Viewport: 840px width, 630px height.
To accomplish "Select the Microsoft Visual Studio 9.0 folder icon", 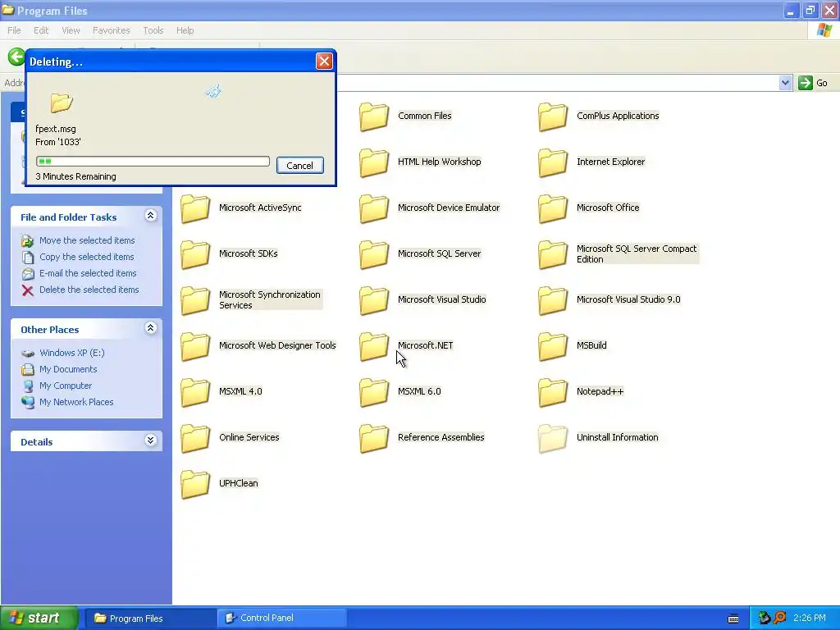I will click(552, 300).
